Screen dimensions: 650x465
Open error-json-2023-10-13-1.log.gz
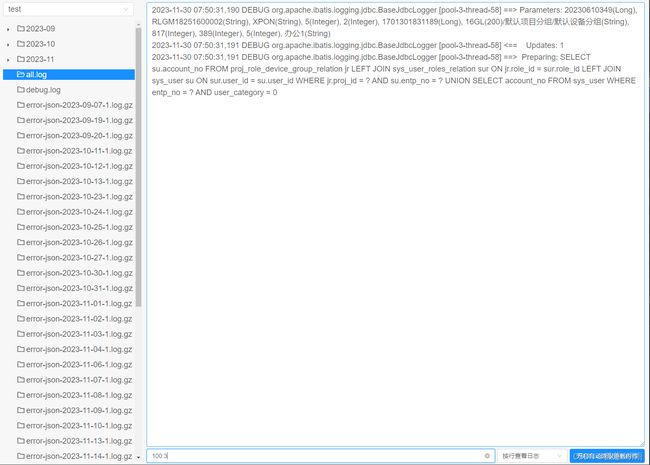79,182
